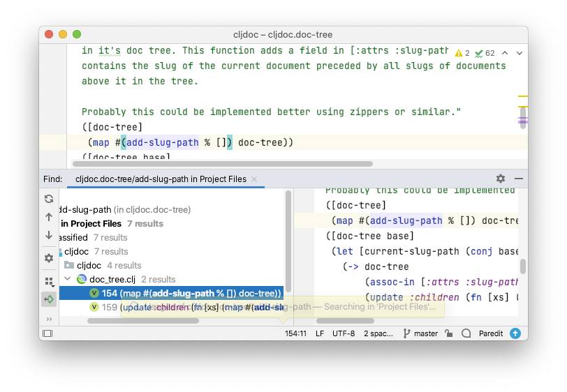This screenshot has width=567, height=392.
Task: Collapse the doc_tree.clj node
Action: pyautogui.click(x=68, y=279)
